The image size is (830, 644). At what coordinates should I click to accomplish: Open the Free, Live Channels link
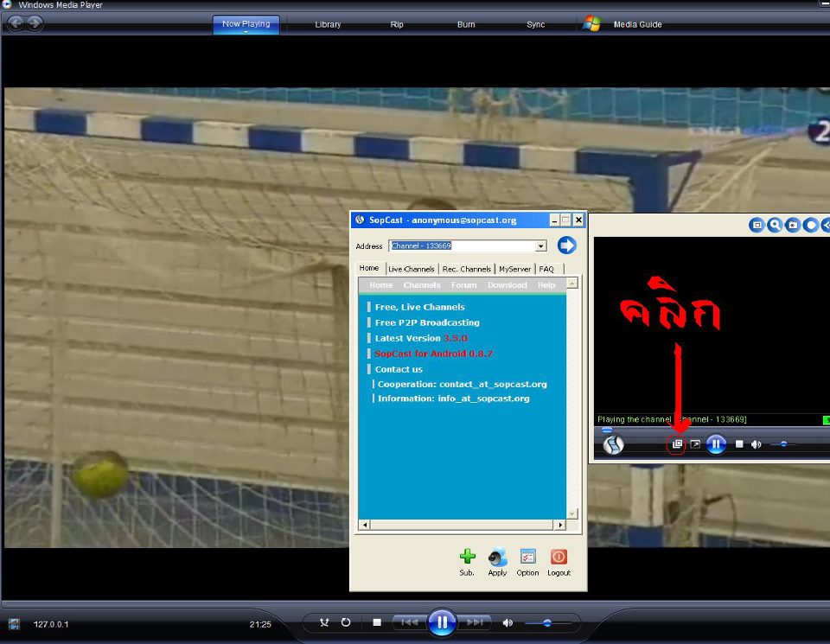tap(420, 307)
